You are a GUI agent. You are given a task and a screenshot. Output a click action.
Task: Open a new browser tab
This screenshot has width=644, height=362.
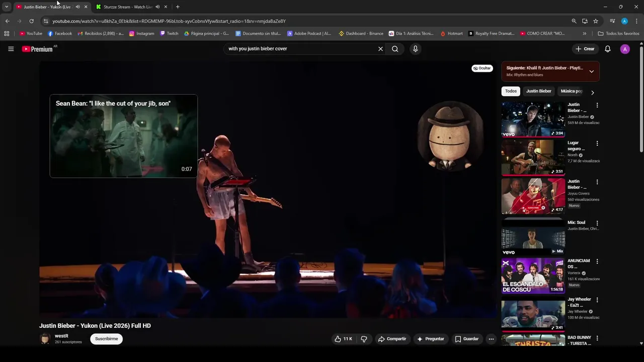[x=178, y=7]
